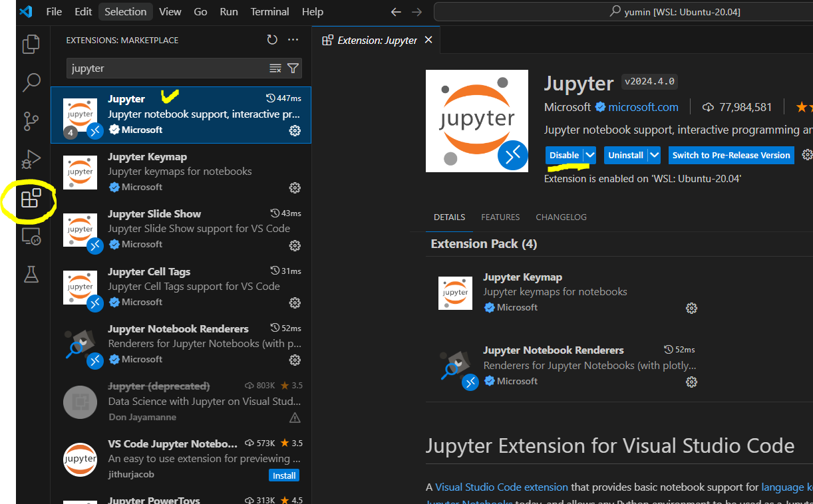This screenshot has height=504, width=813.
Task: Open the Search view in activity bar
Action: [31, 82]
